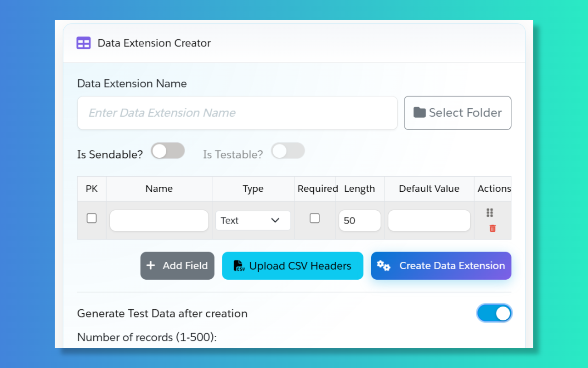Toggle the Is Testable switch
The width and height of the screenshot is (588, 368).
point(288,151)
